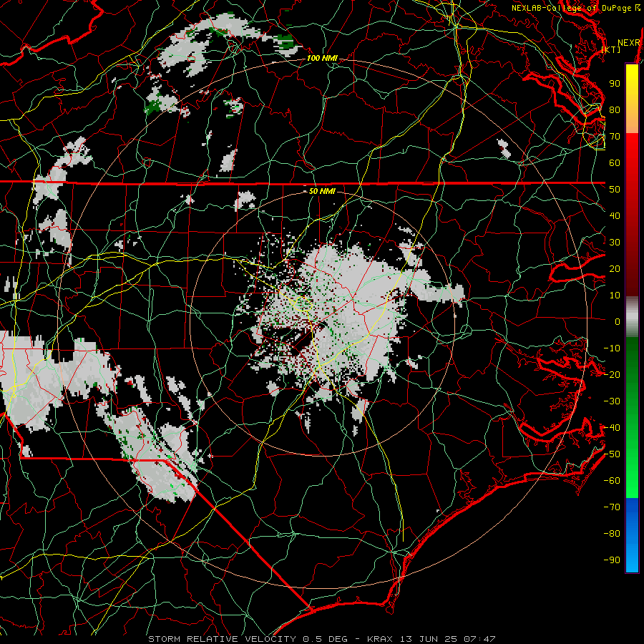Click the [KT] units label above the color scale
This screenshot has width=644, height=644.
pyautogui.click(x=611, y=49)
